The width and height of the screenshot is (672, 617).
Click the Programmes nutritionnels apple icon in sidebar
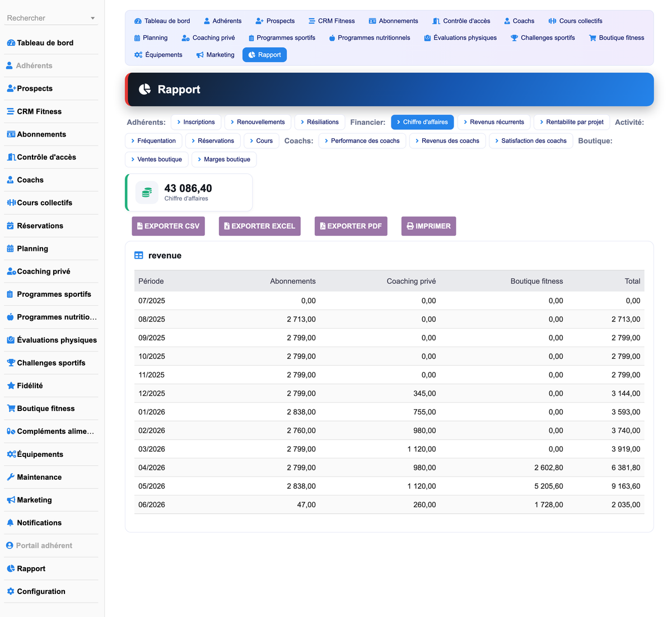tap(11, 317)
